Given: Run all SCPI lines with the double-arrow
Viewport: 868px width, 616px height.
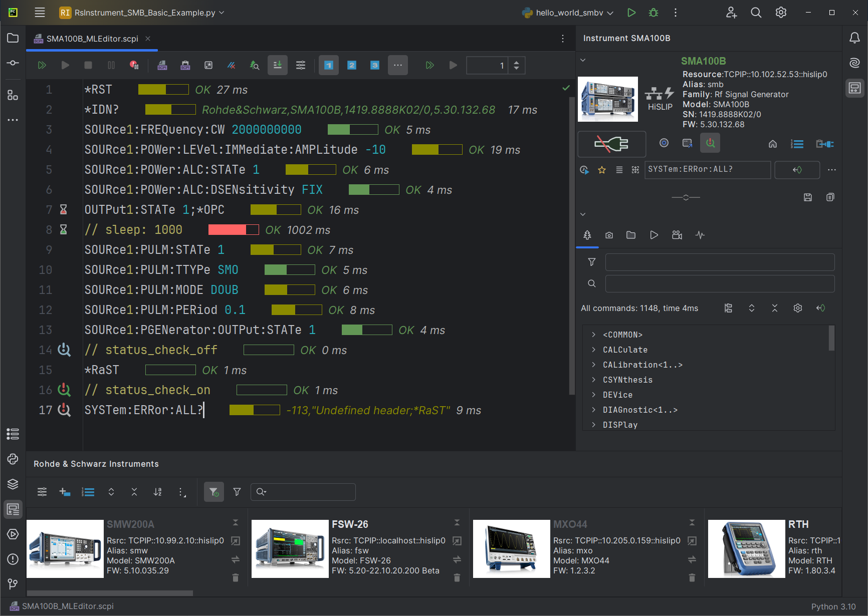Looking at the screenshot, I should pos(42,65).
